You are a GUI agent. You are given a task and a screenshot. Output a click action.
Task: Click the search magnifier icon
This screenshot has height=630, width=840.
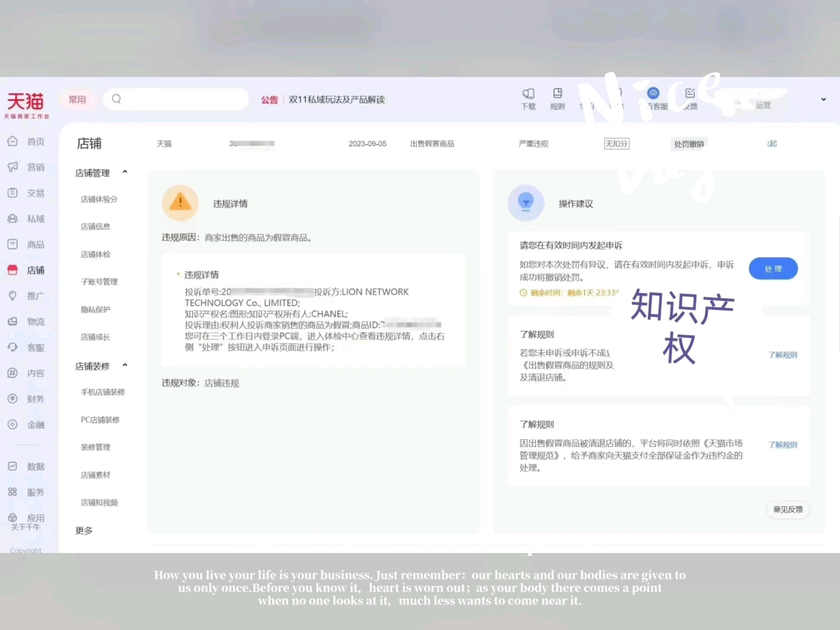[x=116, y=99]
